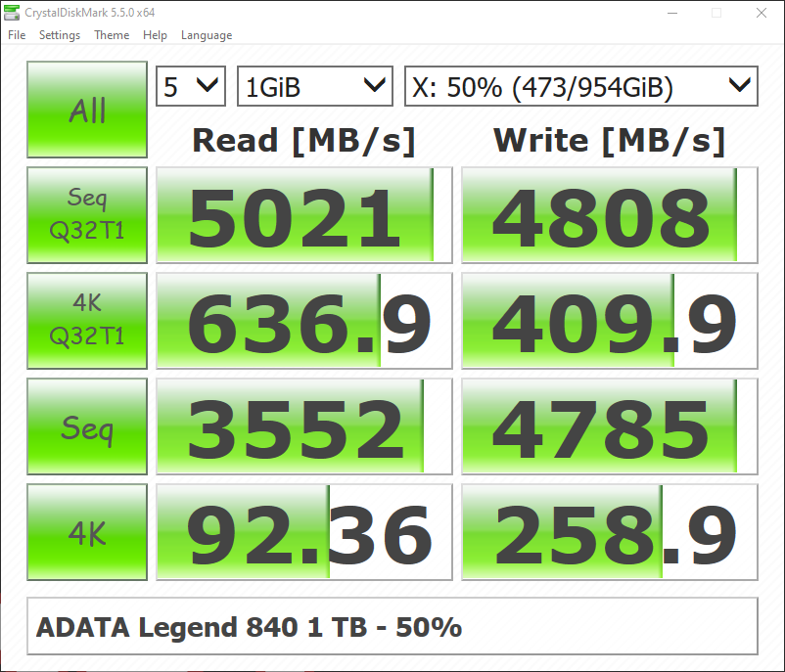Click the ADATA Legend 840 comment field
Viewport: 785px width, 672px height.
(x=392, y=626)
